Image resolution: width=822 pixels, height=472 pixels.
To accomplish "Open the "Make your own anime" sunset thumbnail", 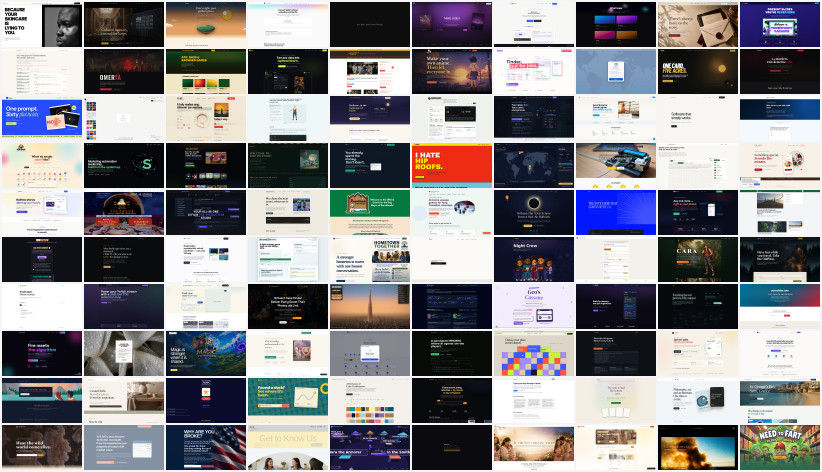I will (x=452, y=71).
